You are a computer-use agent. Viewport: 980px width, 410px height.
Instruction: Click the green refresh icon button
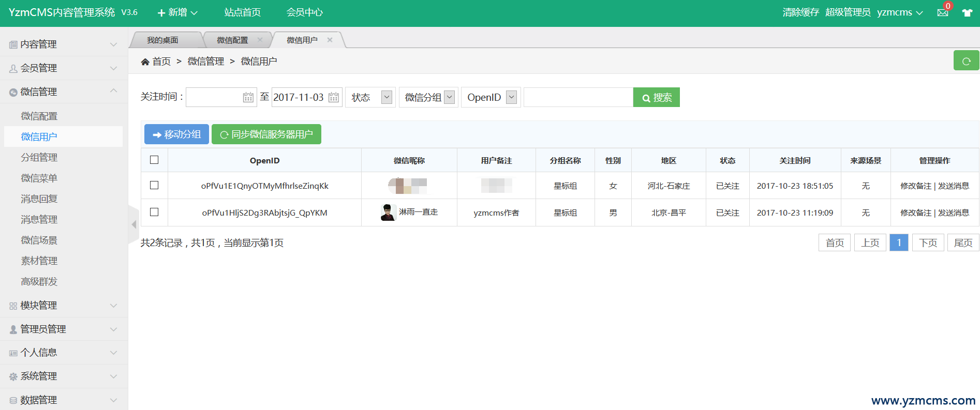966,61
